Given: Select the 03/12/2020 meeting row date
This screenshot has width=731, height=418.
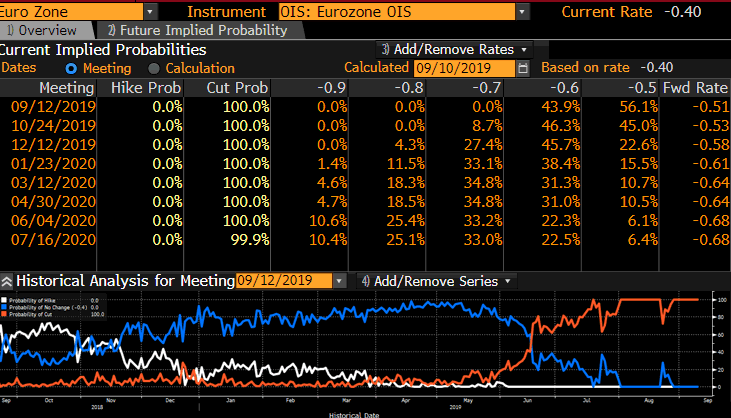Looking at the screenshot, I should pyautogui.click(x=53, y=183).
